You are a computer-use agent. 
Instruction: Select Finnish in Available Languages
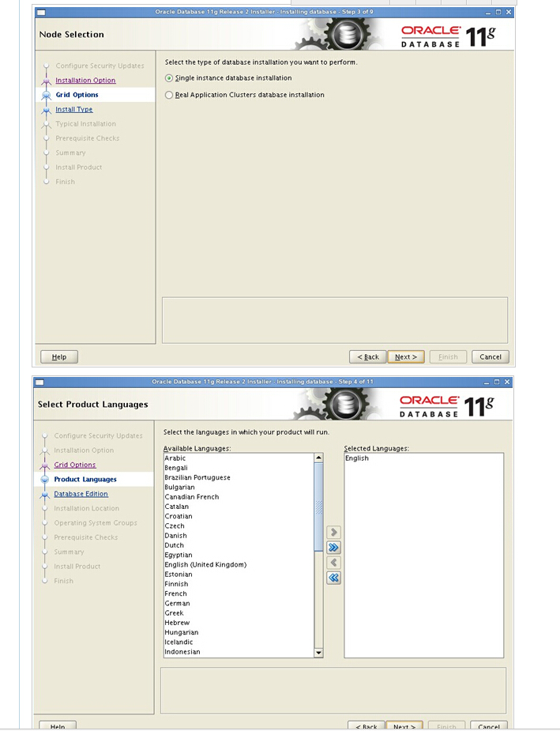point(239,584)
